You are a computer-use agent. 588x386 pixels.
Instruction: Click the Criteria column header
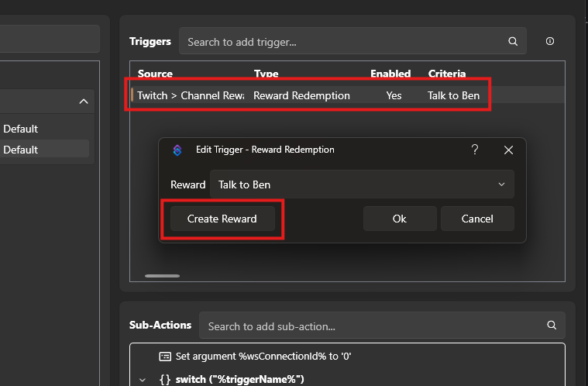(447, 74)
